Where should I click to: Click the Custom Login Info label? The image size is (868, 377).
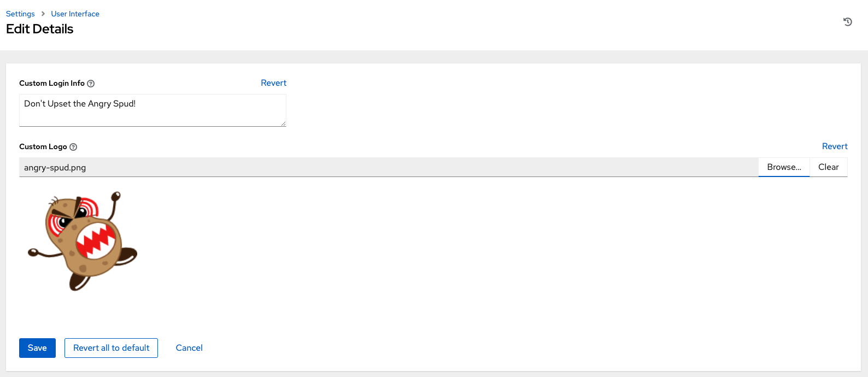pyautogui.click(x=52, y=83)
